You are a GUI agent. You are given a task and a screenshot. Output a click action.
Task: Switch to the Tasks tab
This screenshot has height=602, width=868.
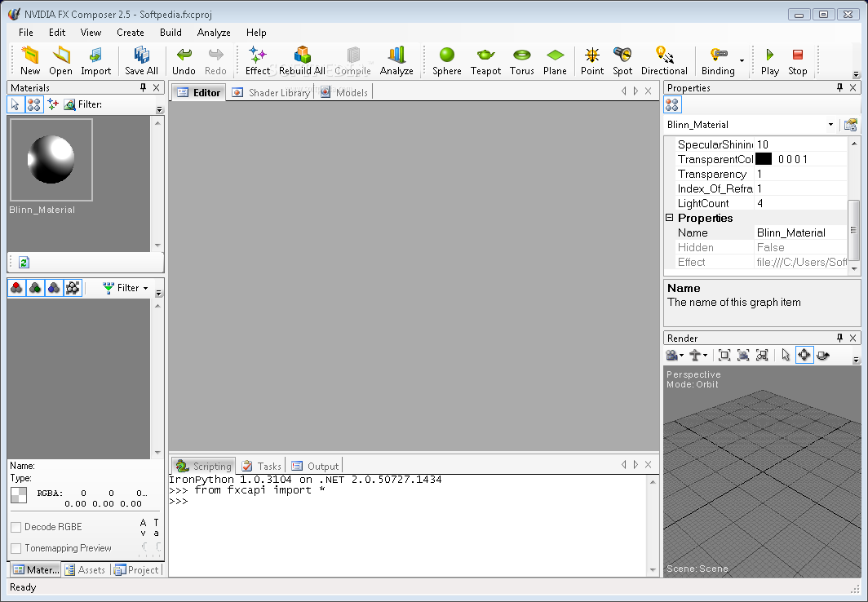261,466
